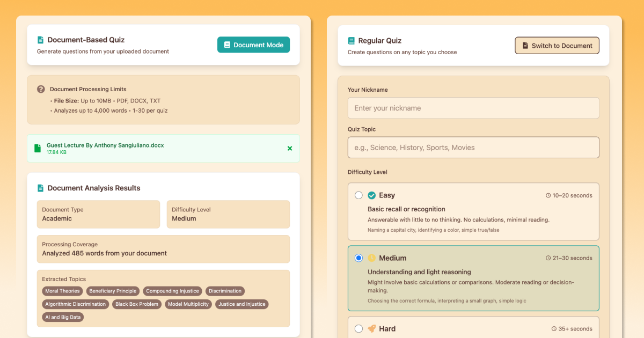Click the clock icon next to 35+ seconds
Screen dimensions: 644x338
click(554, 329)
